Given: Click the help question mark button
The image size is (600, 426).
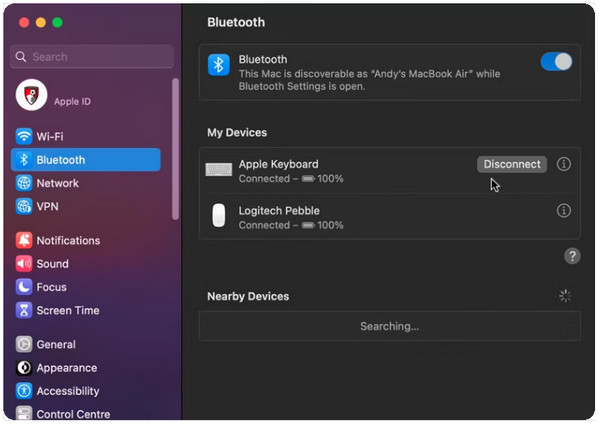Looking at the screenshot, I should pyautogui.click(x=572, y=256).
